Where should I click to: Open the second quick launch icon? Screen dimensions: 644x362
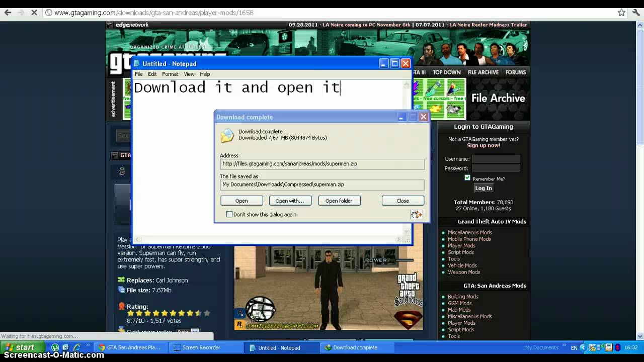point(65,347)
